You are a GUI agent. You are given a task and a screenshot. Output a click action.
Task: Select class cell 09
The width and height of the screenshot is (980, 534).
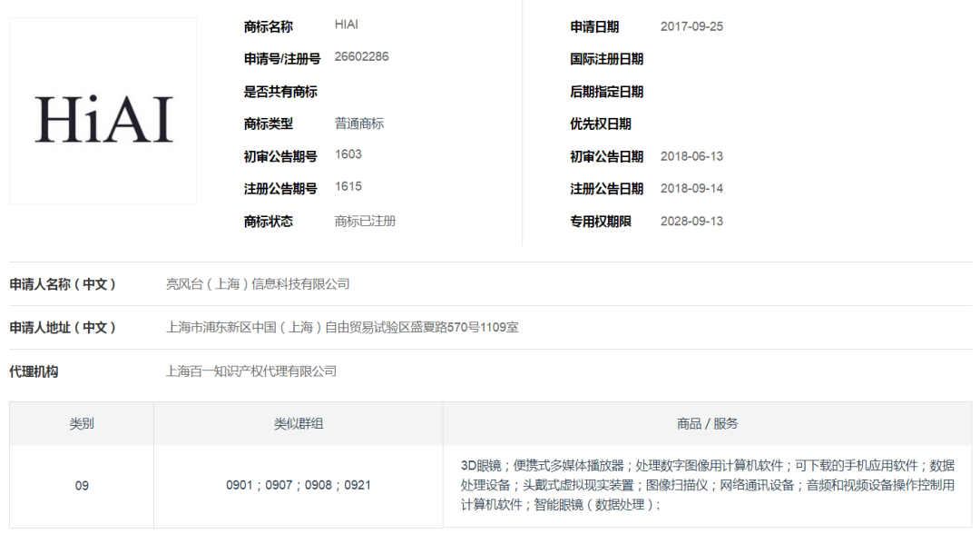click(82, 486)
